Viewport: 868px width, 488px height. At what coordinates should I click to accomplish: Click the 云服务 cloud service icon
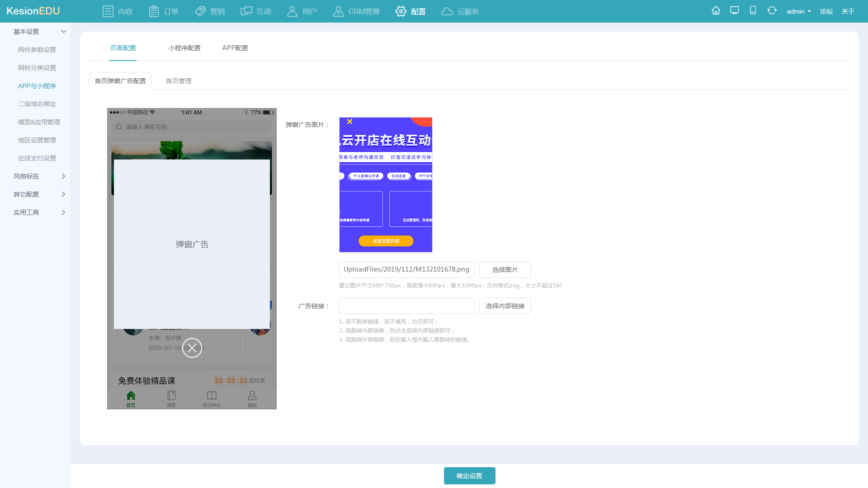[448, 11]
